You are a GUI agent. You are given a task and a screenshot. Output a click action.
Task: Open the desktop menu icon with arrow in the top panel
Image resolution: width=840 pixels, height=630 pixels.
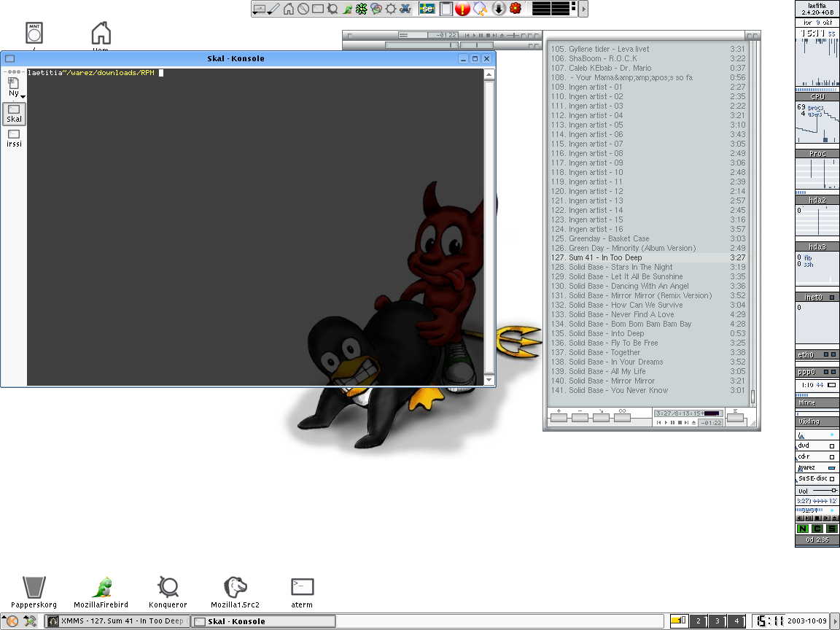pyautogui.click(x=260, y=9)
